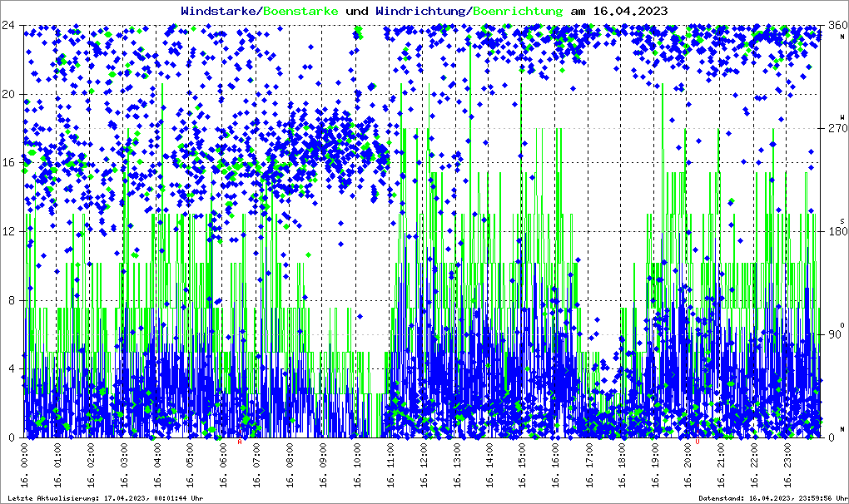The image size is (849, 504).
Task: Click the compass letter 'O' beside 90
Action: (x=842, y=324)
